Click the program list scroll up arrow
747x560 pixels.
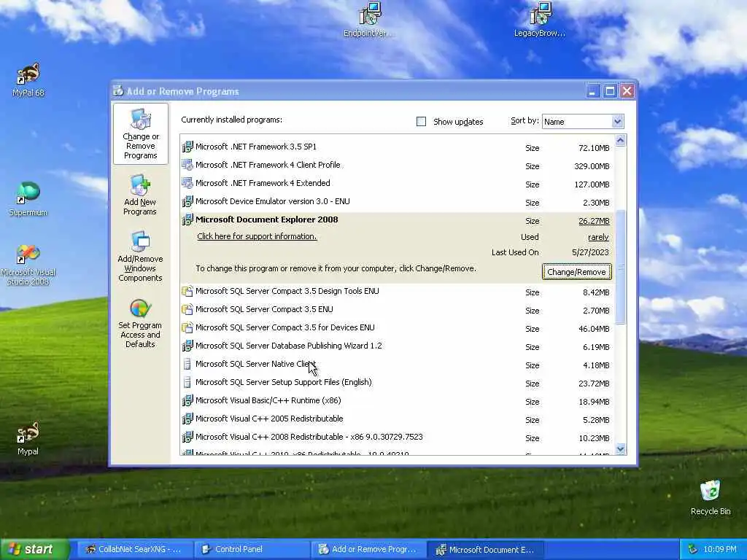point(620,140)
